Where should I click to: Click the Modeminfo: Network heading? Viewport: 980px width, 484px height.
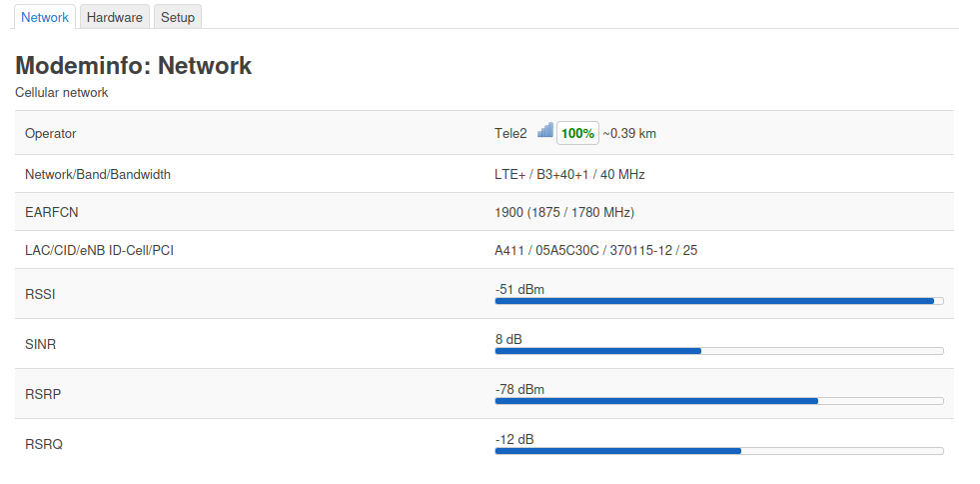pyautogui.click(x=133, y=65)
